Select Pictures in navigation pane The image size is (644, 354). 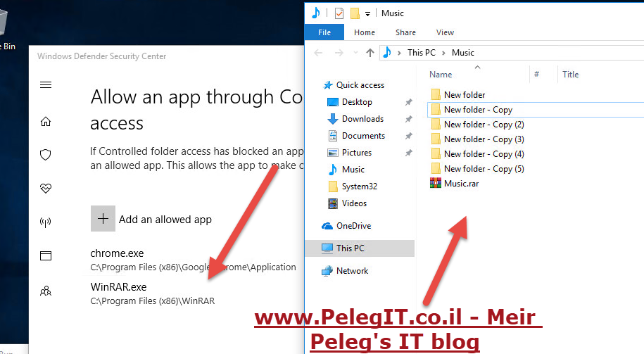(357, 152)
